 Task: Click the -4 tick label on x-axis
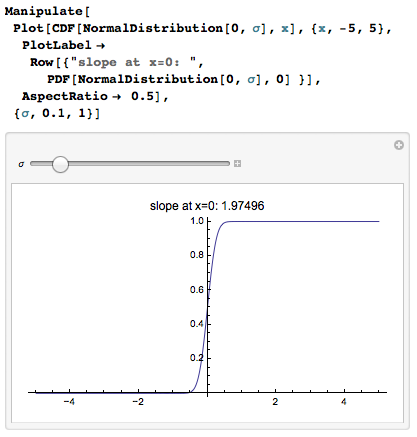coord(69,402)
